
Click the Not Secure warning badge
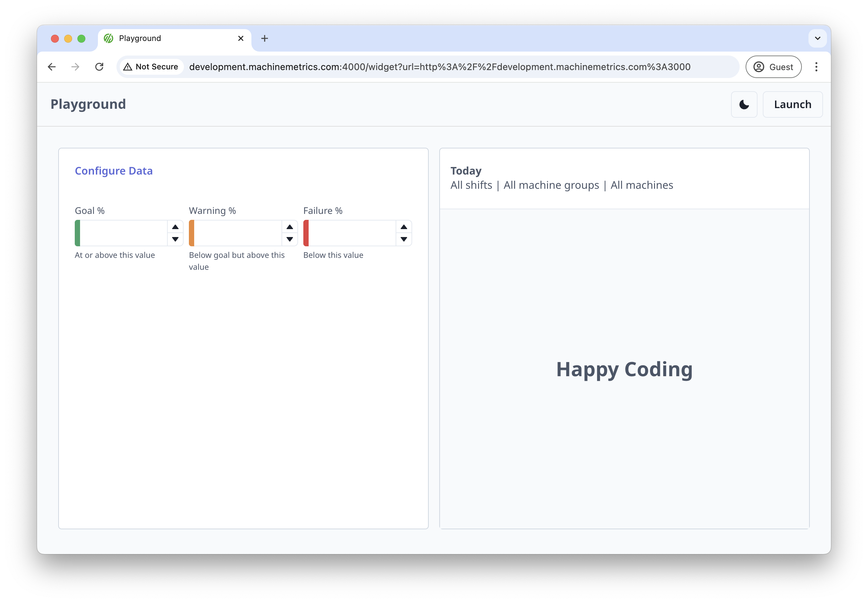click(151, 67)
